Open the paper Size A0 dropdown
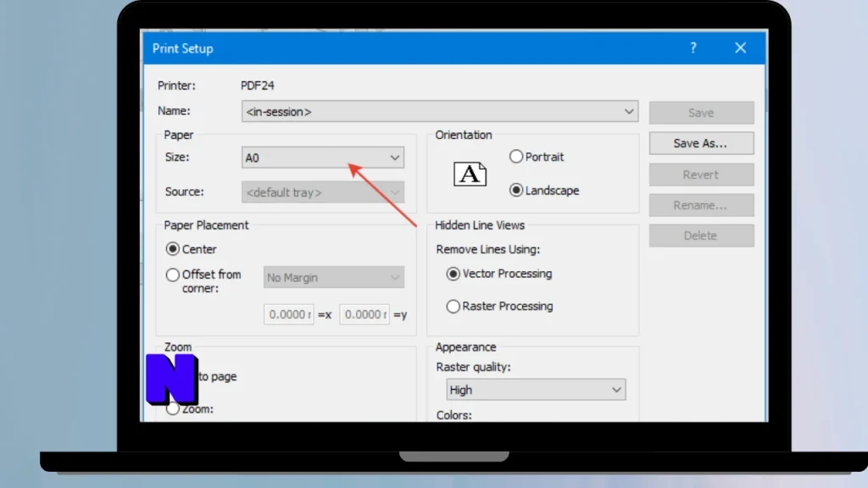Screen dimensions: 868x488 point(323,158)
